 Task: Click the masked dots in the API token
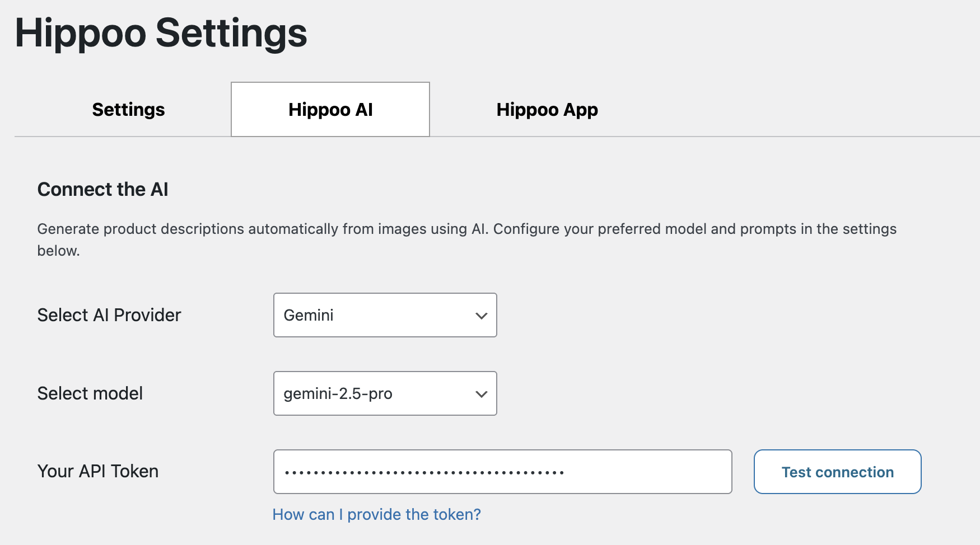point(424,473)
